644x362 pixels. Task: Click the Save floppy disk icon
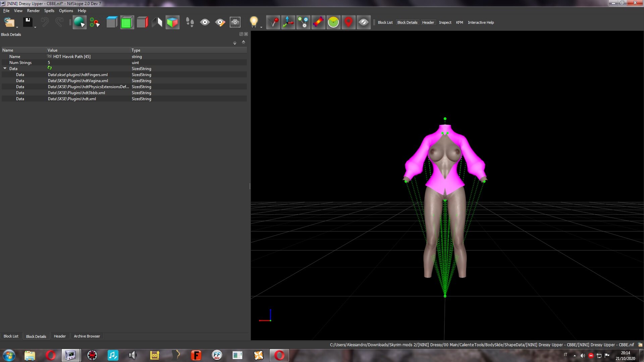[x=28, y=22]
